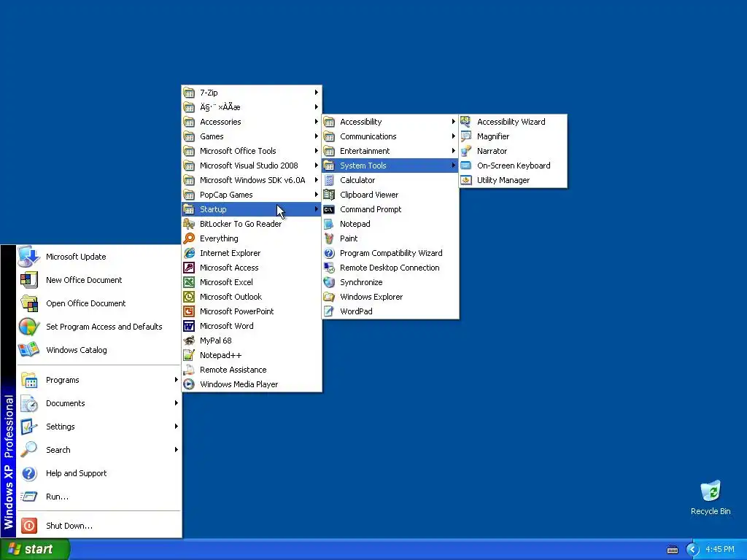This screenshot has width=747, height=560.
Task: Click the Program Compatibility Wizard icon
Action: click(329, 253)
